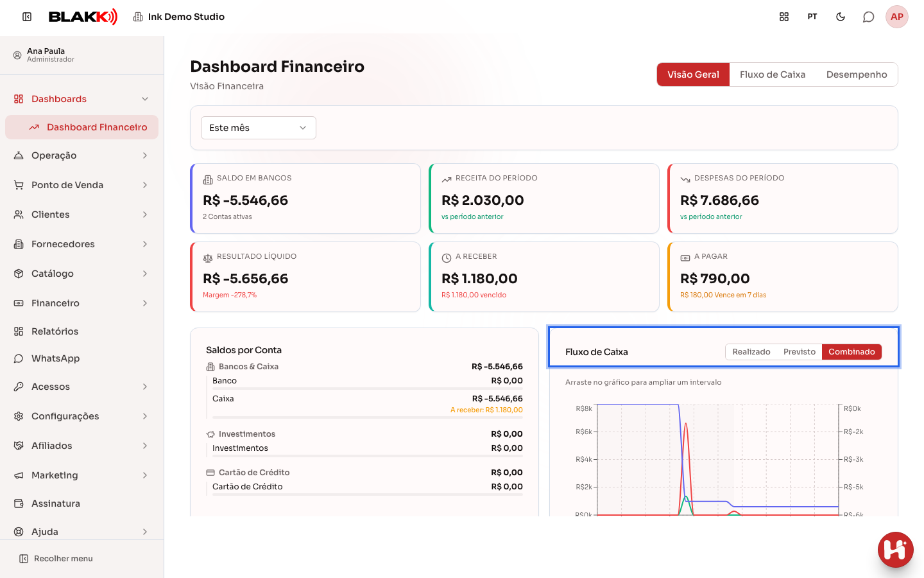
Task: Expand the Financeiro submenu chevron
Action: pos(145,303)
